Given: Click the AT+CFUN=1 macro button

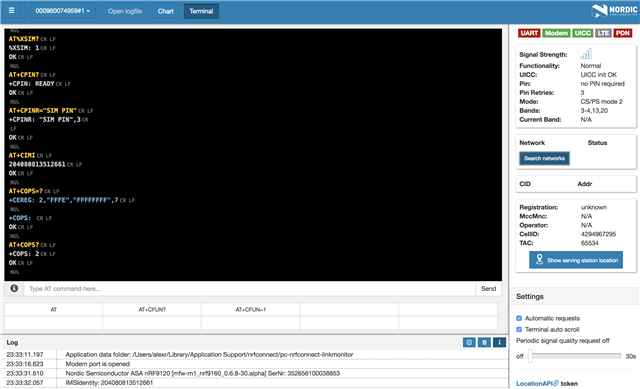Looking at the screenshot, I should coord(251,309).
